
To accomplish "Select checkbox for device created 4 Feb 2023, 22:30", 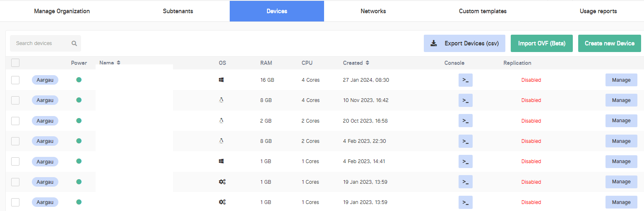I will (15, 141).
